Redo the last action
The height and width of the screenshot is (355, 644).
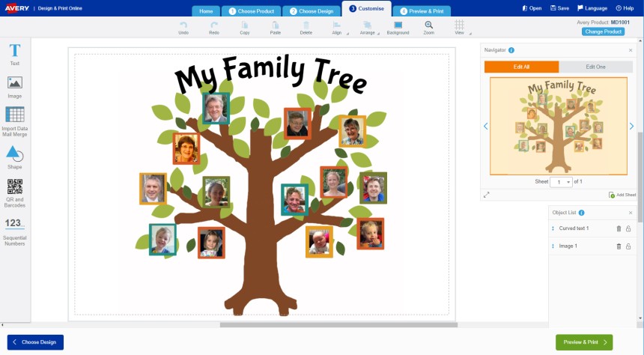coord(214,28)
